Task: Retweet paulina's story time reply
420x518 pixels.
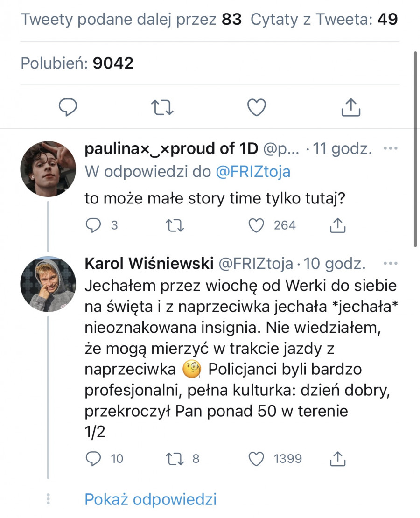Action: coord(175,225)
